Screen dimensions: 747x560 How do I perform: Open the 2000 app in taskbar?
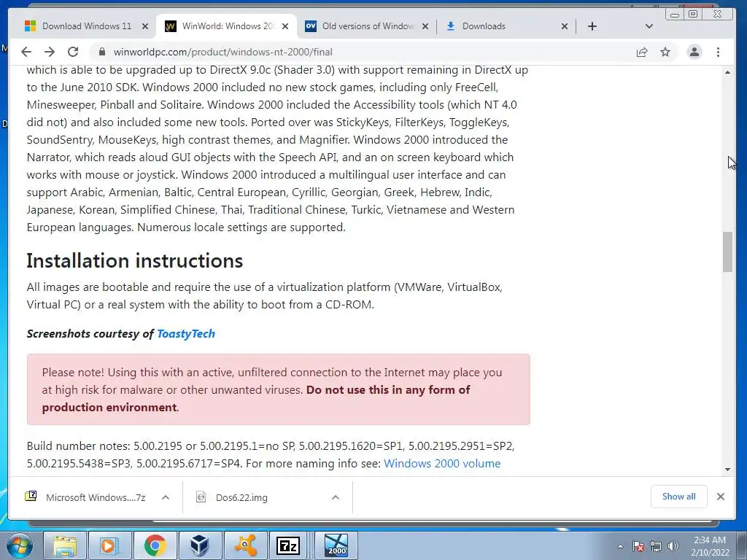(x=336, y=545)
